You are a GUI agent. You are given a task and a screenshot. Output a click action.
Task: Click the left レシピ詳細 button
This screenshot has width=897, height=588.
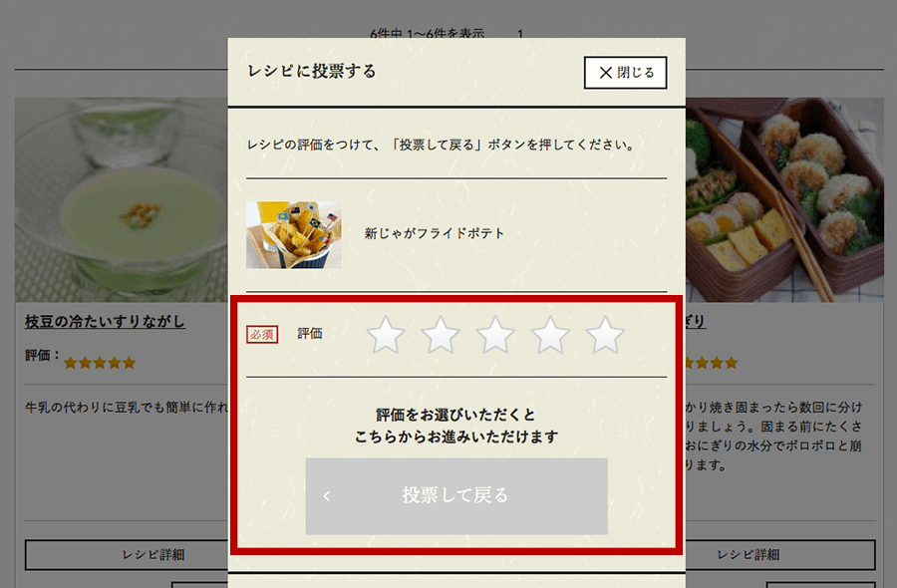pos(127,555)
